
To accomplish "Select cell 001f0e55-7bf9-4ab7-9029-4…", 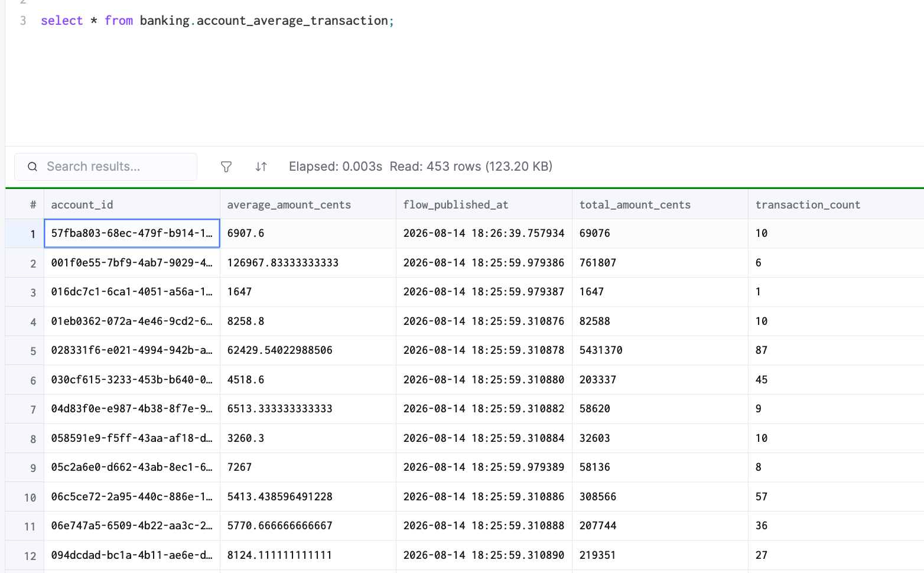I will point(132,263).
